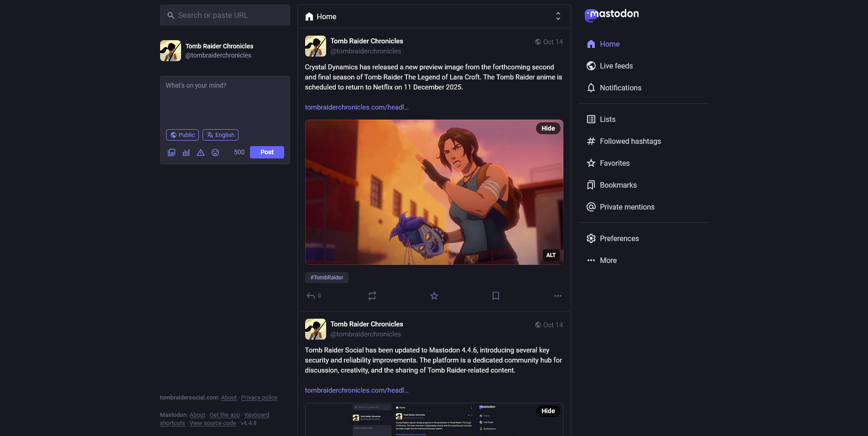The image size is (868, 436).
Task: Go to Bookmarks in navigation
Action: (618, 185)
